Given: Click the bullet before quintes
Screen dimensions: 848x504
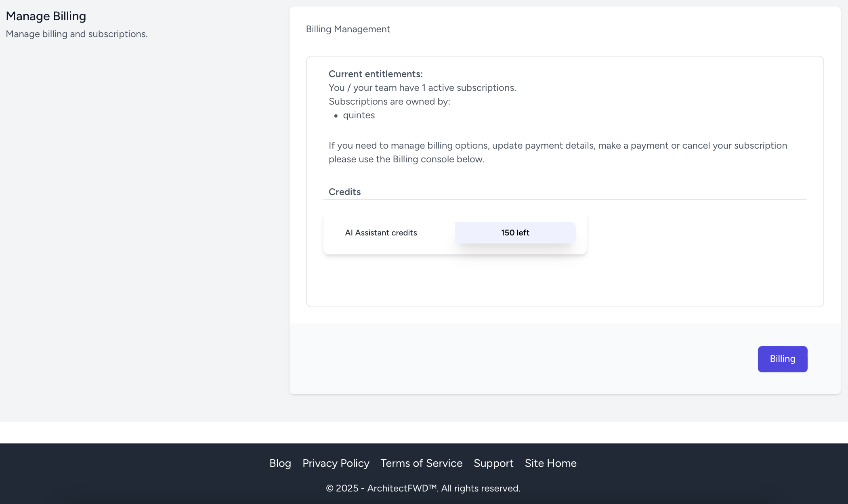Looking at the screenshot, I should (x=336, y=116).
